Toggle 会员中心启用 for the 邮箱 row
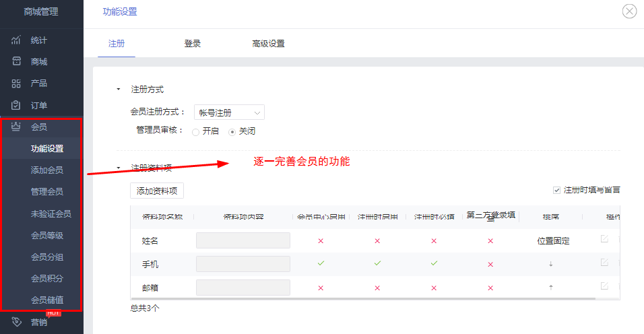 coord(321,288)
